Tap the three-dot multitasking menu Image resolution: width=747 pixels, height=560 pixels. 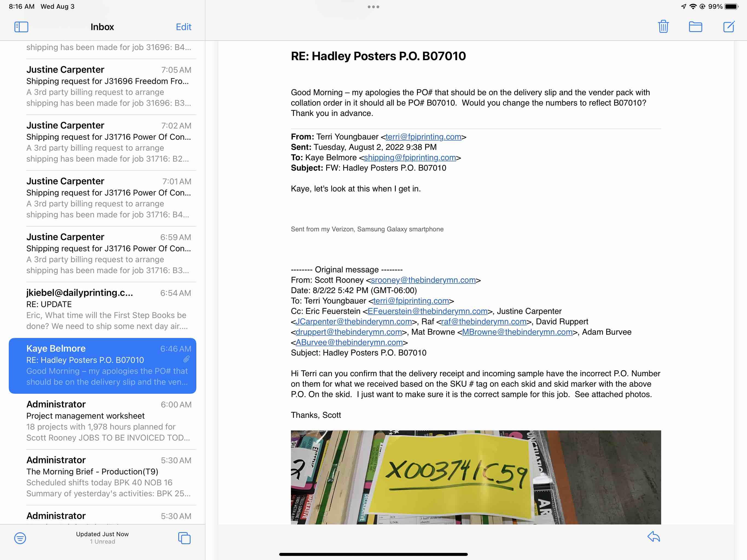tap(373, 7)
